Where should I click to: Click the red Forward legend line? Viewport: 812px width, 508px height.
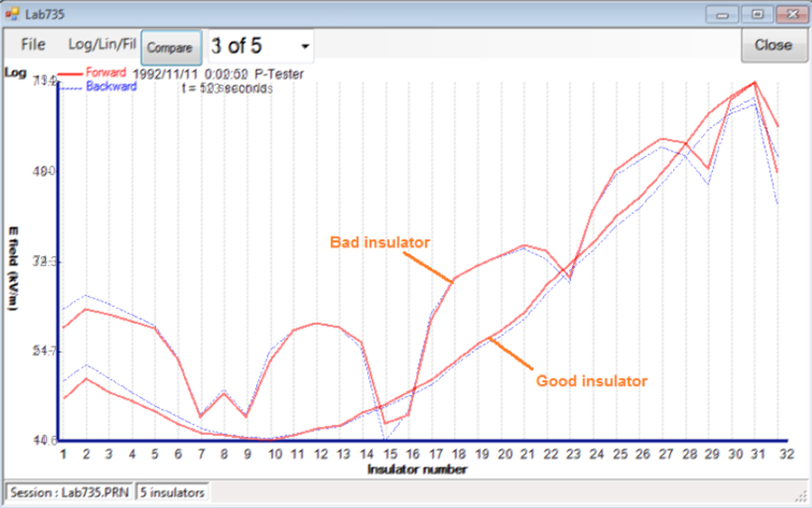click(x=70, y=73)
